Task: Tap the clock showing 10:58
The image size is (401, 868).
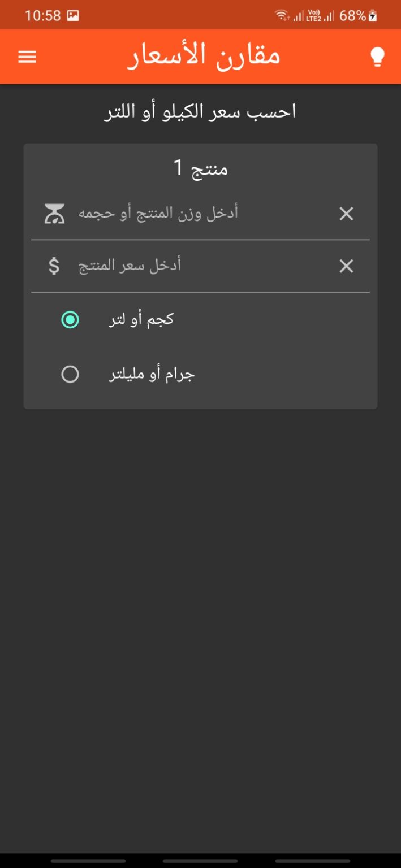Action: [x=42, y=16]
